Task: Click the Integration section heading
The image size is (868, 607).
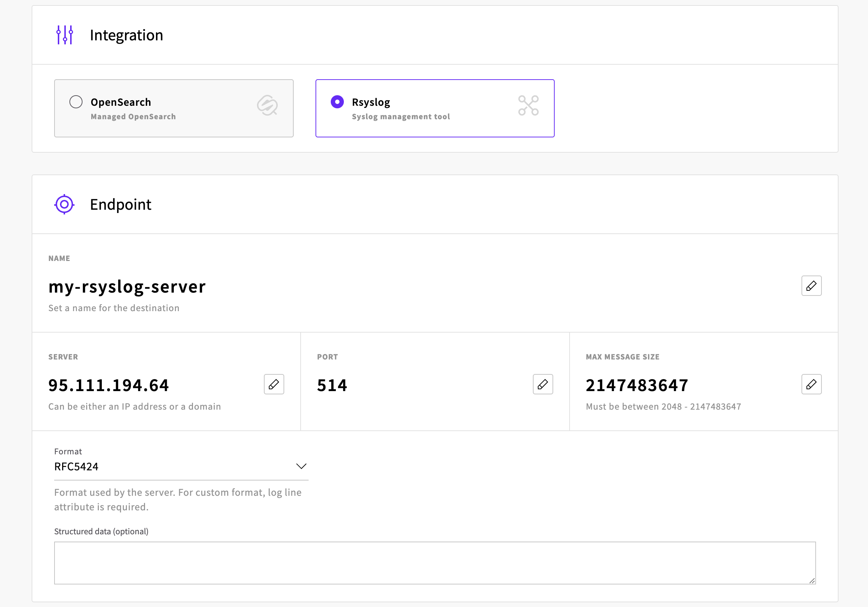Action: point(126,35)
